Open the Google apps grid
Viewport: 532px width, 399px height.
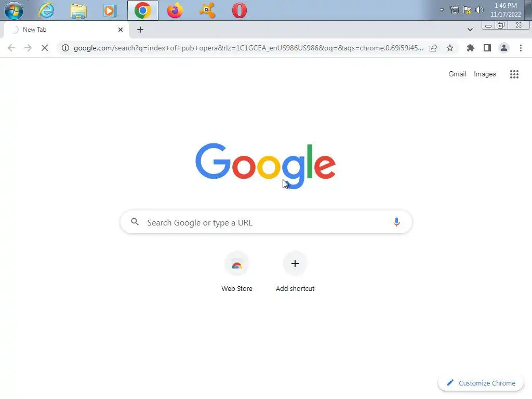tap(514, 74)
